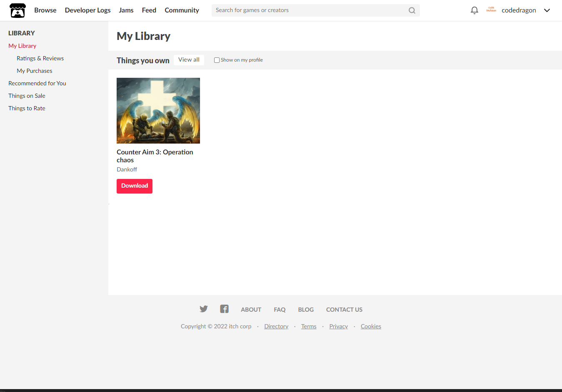Open the BLOG footer link
Image resolution: width=562 pixels, height=392 pixels.
[x=306, y=310]
